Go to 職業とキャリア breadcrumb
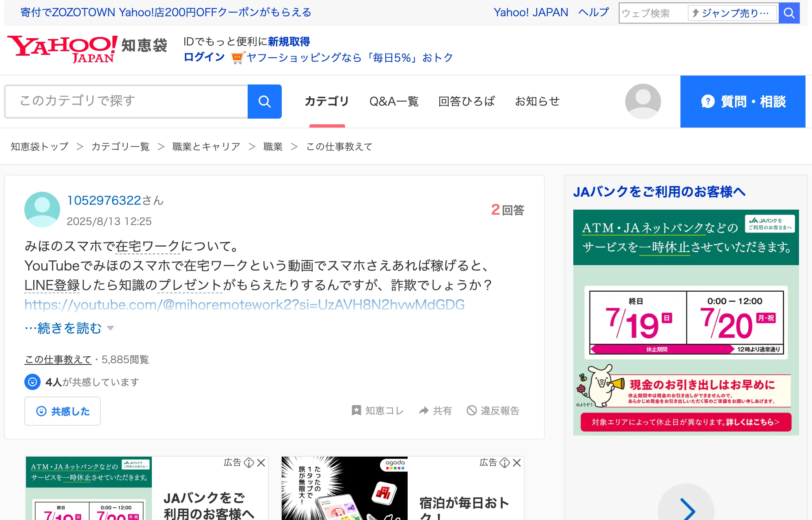Viewport: 812px width, 520px height. coord(206,147)
